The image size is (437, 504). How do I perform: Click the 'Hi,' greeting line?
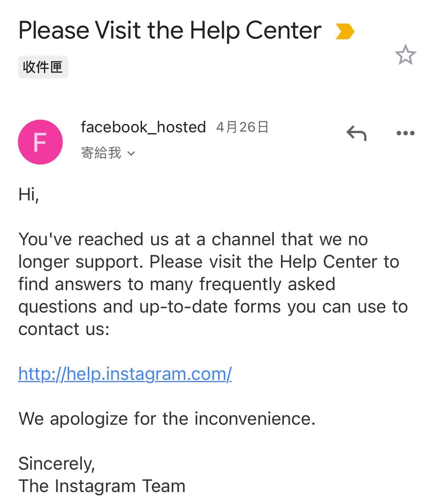pyautogui.click(x=29, y=194)
